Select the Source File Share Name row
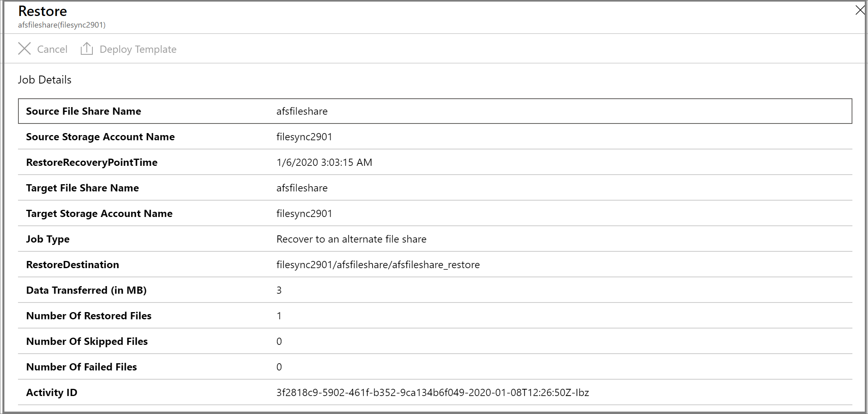This screenshot has height=414, width=868. pos(435,111)
